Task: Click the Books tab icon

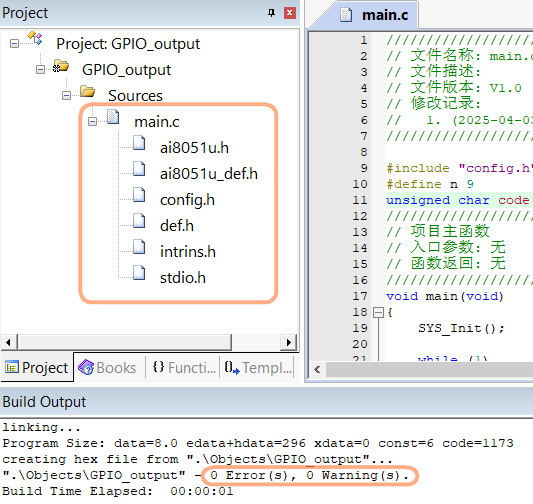Action: pyautogui.click(x=86, y=367)
